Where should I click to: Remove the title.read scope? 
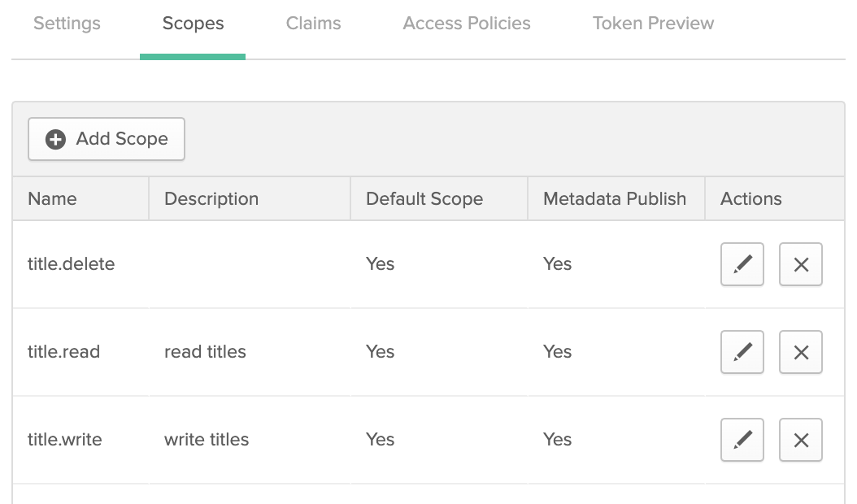[800, 352]
